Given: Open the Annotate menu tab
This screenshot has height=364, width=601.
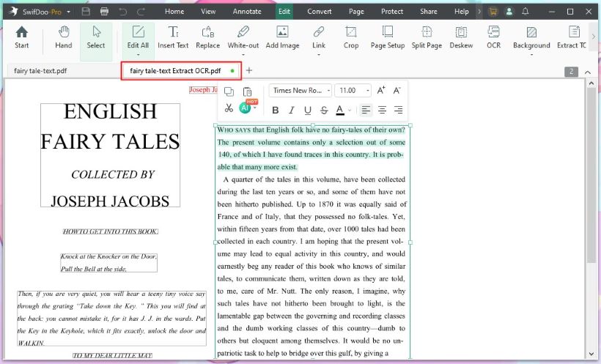Looking at the screenshot, I should (x=247, y=12).
